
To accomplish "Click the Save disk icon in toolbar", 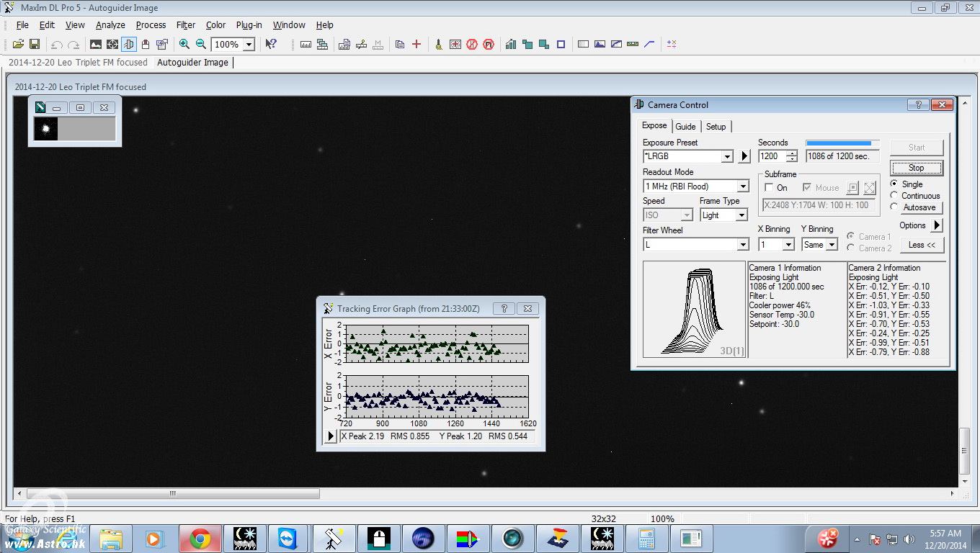I will pyautogui.click(x=34, y=44).
